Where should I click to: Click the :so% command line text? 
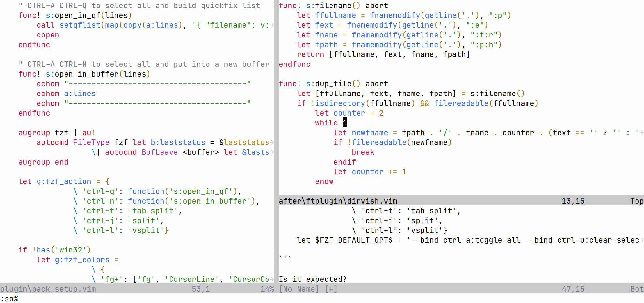point(9,299)
